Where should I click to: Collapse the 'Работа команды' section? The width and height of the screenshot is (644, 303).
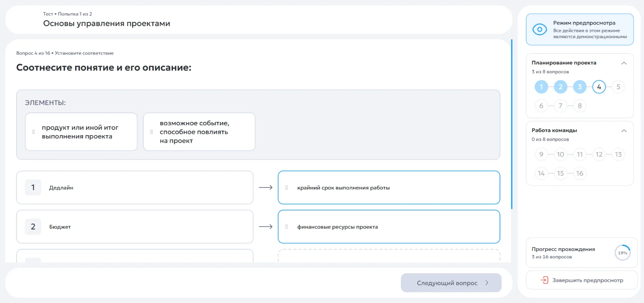[624, 131]
